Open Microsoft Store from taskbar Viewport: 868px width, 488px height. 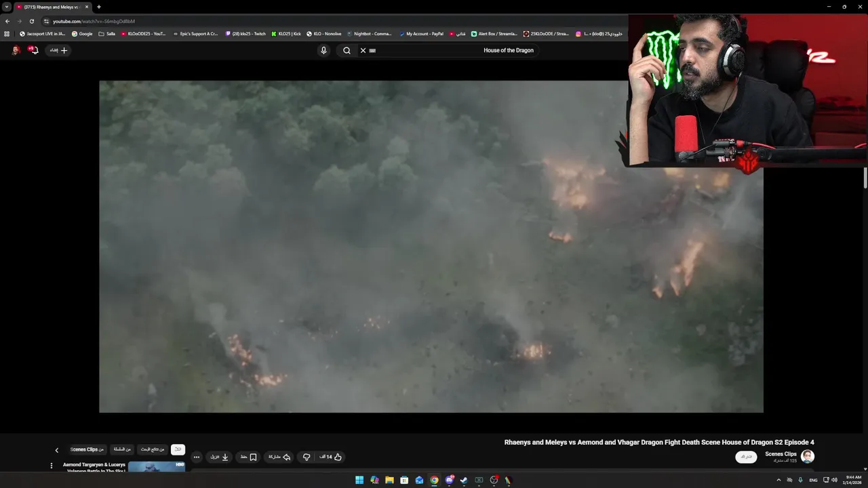coord(404,480)
